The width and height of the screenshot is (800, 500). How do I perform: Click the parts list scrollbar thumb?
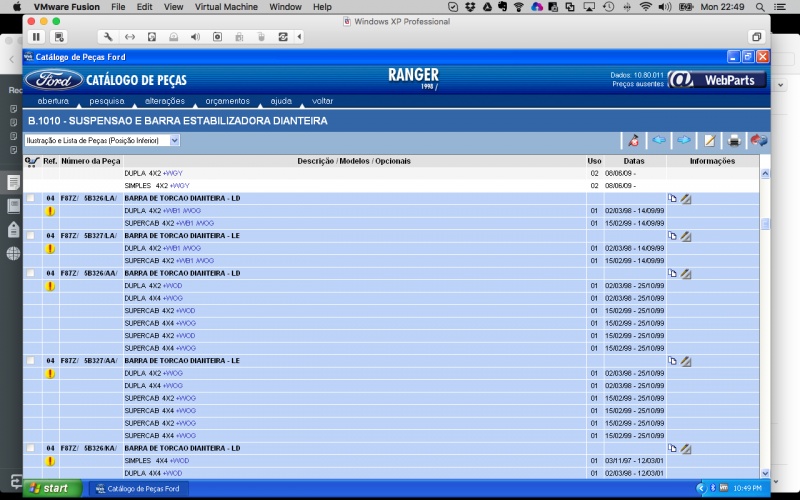[765, 223]
